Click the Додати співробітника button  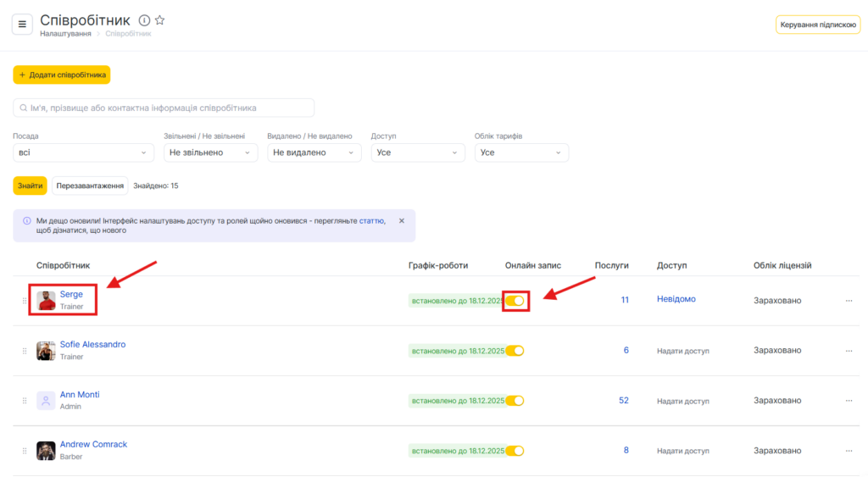[x=62, y=75]
